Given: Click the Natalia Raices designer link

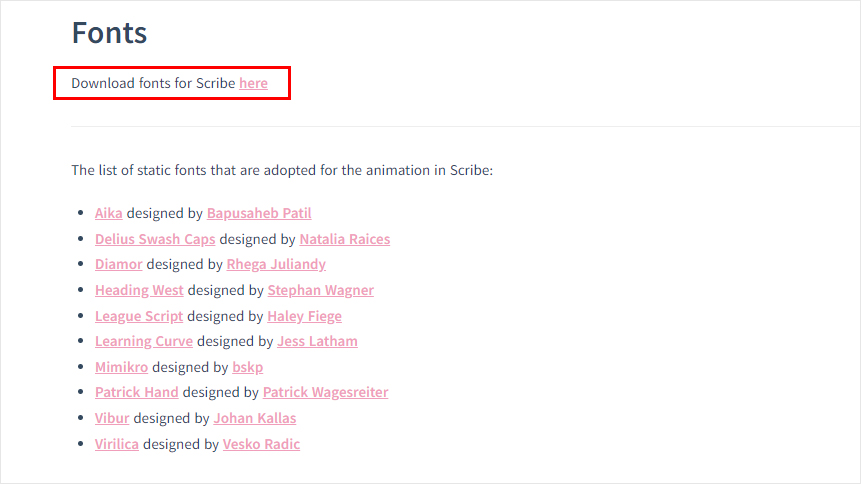Looking at the screenshot, I should pyautogui.click(x=344, y=239).
